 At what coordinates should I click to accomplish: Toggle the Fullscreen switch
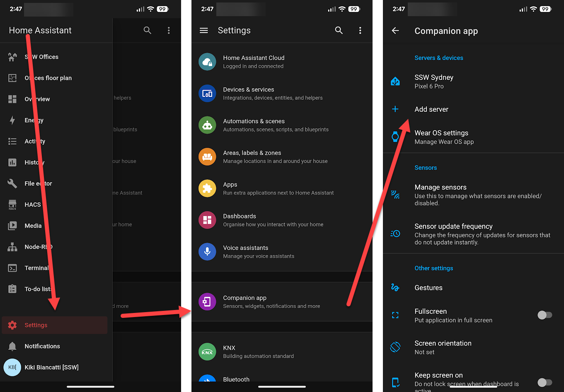pos(545,315)
